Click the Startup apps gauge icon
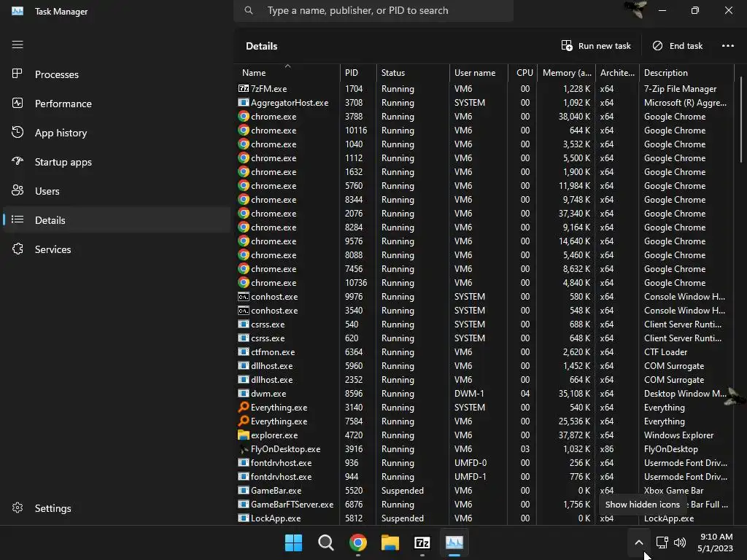The image size is (747, 560). click(x=18, y=161)
